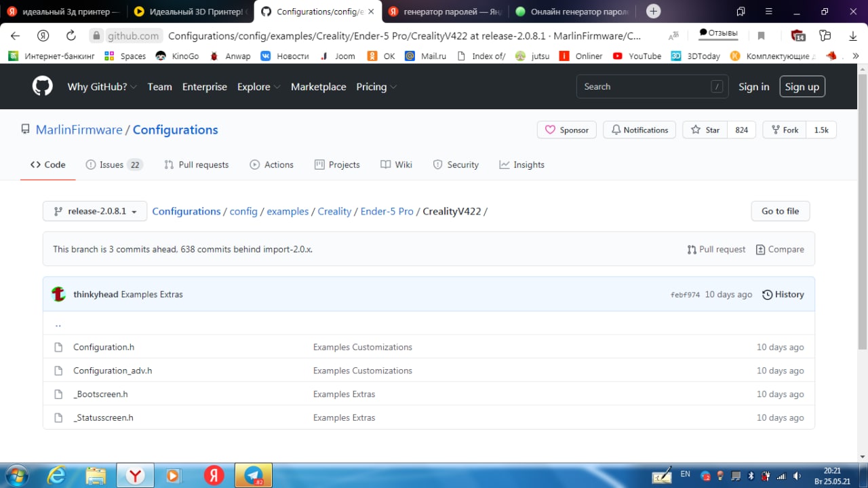
Task: Open the MarlinFirmware owner link
Action: [79, 130]
